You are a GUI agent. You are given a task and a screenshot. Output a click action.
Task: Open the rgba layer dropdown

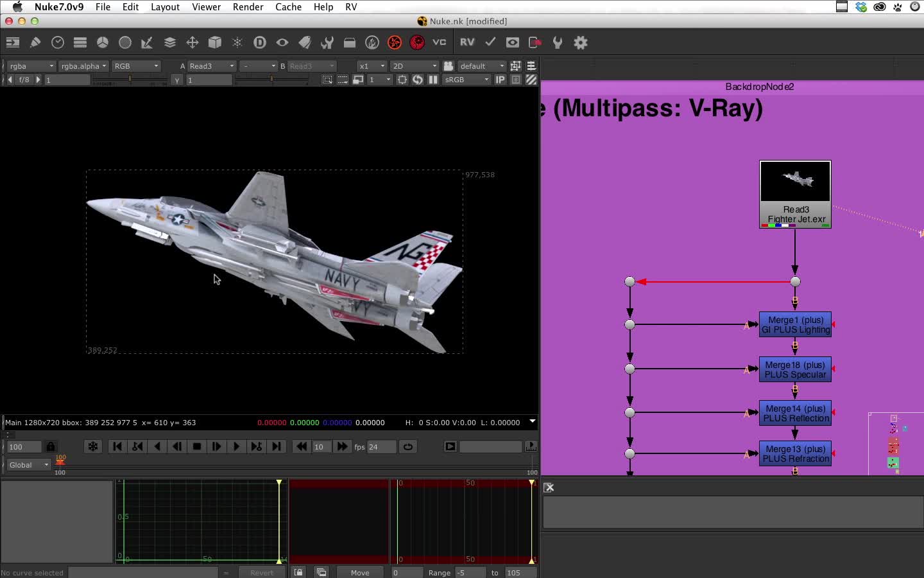31,66
